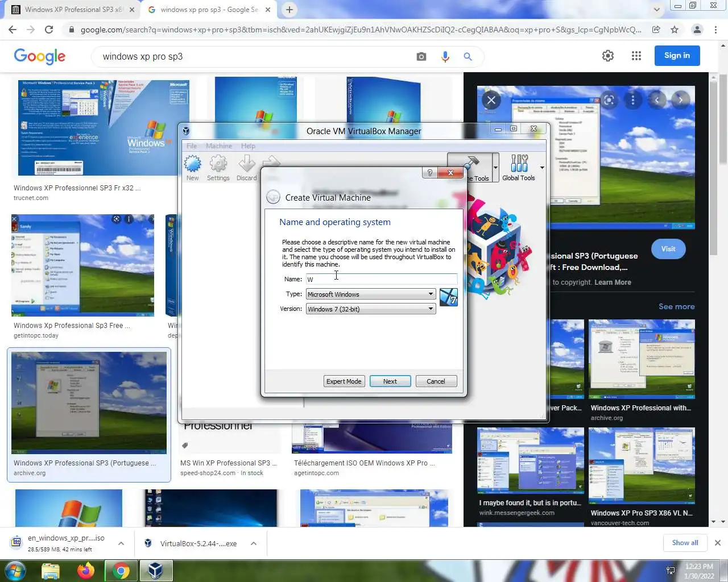Click the back arrow in Create Virtual Machine
Screen dimensions: 728x582
pos(273,197)
